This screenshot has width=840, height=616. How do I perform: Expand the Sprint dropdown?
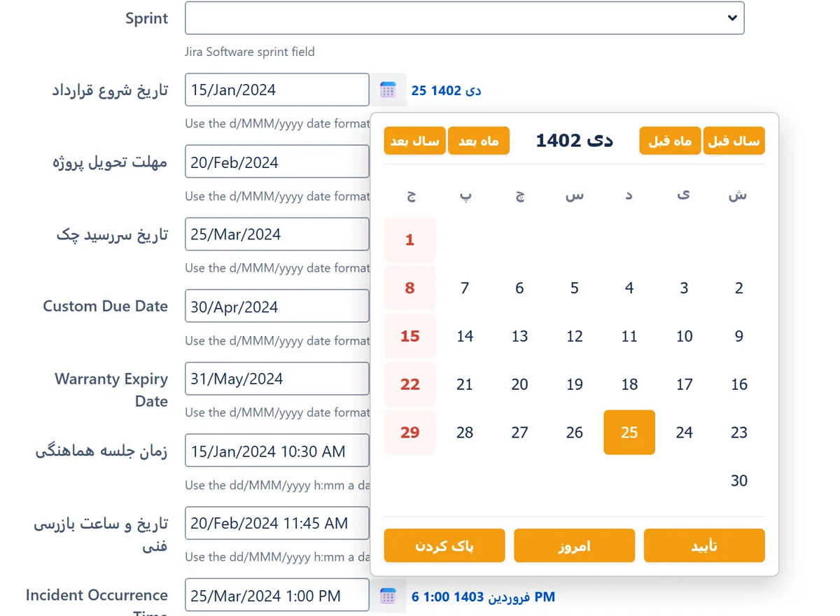(x=464, y=18)
